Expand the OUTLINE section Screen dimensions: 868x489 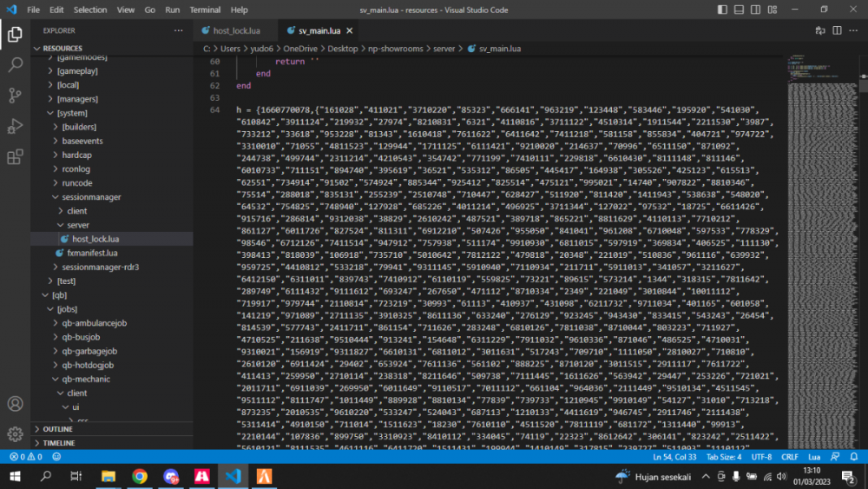click(x=57, y=429)
